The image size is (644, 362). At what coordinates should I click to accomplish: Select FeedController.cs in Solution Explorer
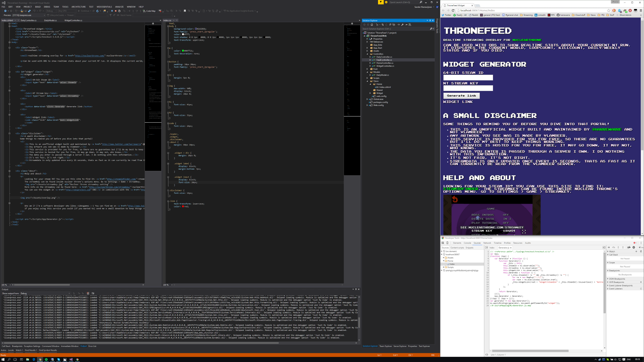[384, 60]
